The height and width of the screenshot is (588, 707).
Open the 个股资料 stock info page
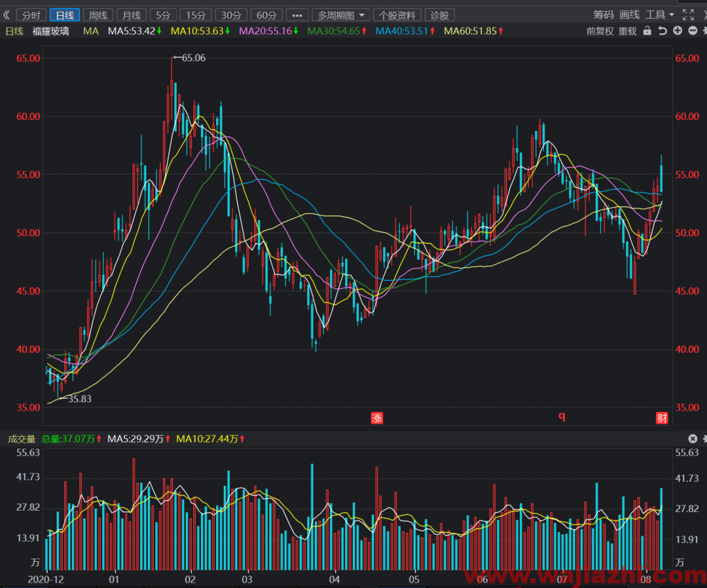click(x=397, y=15)
